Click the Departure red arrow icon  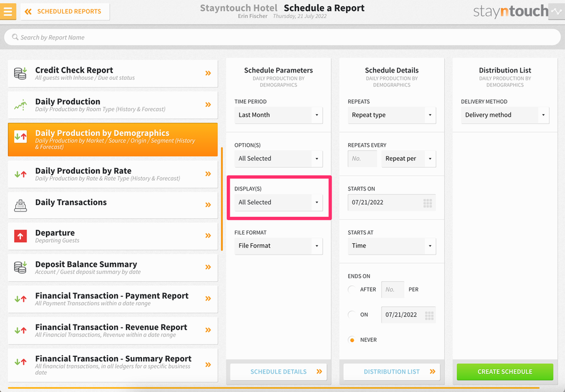[x=20, y=236]
